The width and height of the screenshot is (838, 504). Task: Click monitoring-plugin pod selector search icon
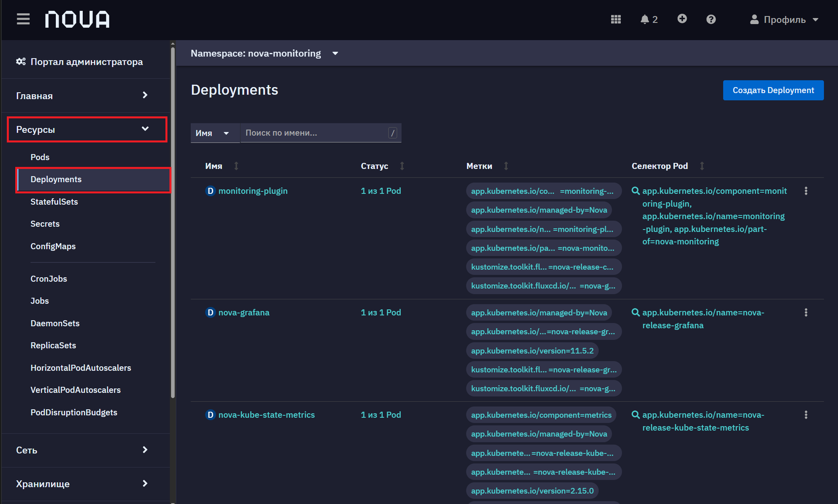[635, 191]
